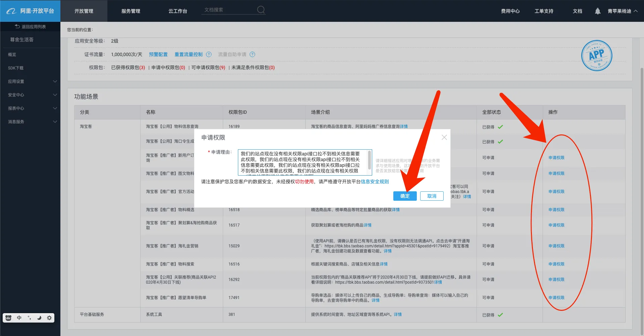Click the punctuation mode icon
Screen dimensions: 644x336
point(29,318)
